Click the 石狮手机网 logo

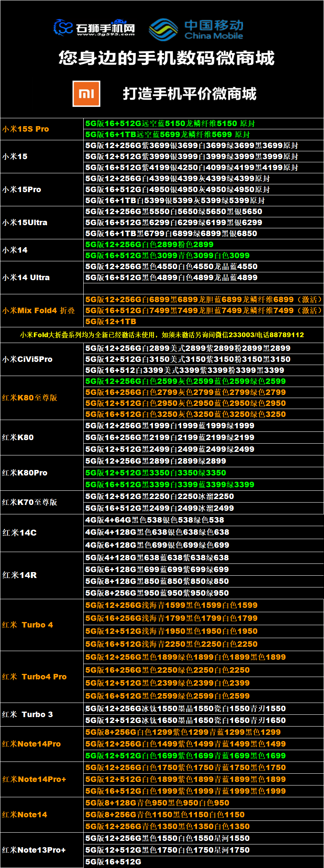(94, 28)
